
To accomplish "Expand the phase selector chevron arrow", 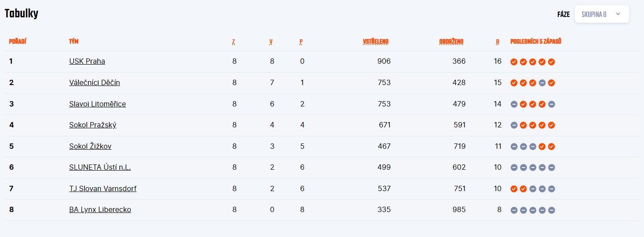I will tap(618, 14).
